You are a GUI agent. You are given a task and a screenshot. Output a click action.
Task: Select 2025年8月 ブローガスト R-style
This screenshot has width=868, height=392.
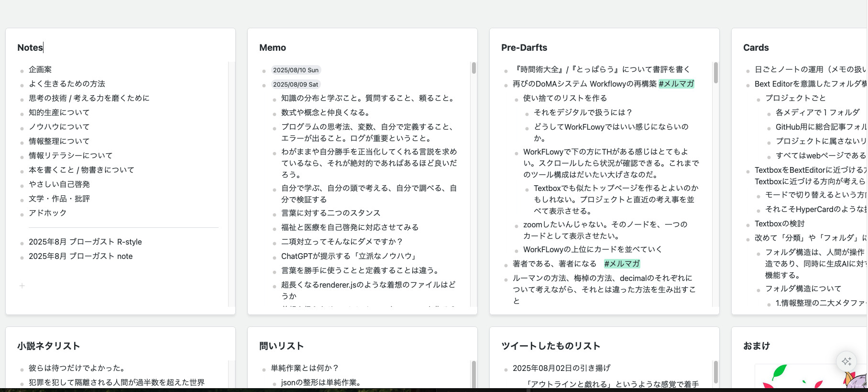[85, 242]
